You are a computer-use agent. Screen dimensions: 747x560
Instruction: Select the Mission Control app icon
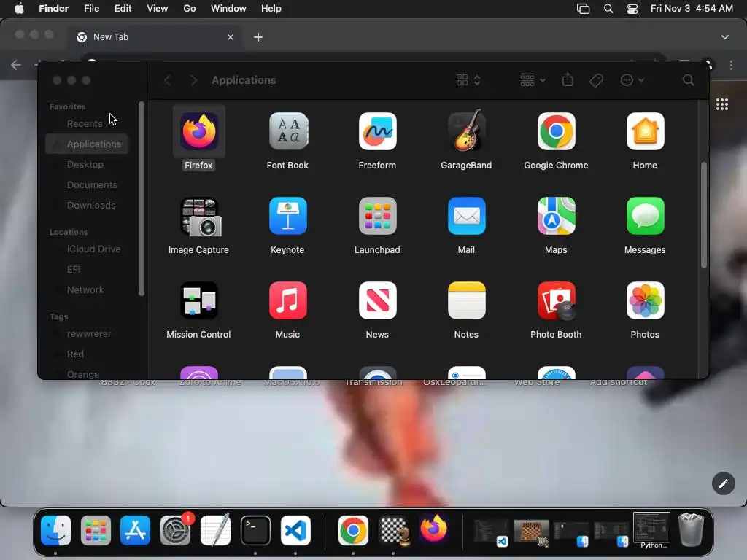click(x=198, y=300)
